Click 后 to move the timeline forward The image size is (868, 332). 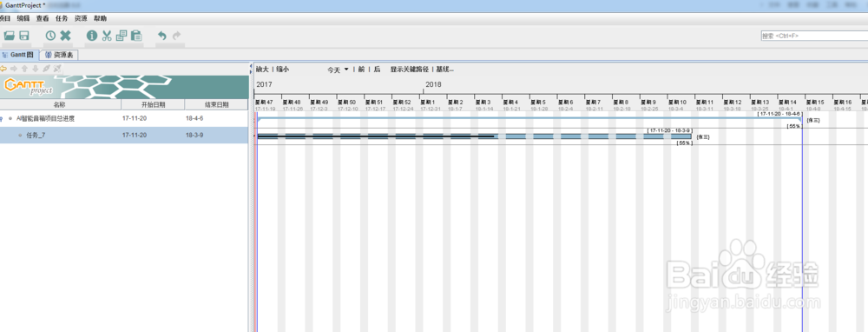tap(377, 70)
